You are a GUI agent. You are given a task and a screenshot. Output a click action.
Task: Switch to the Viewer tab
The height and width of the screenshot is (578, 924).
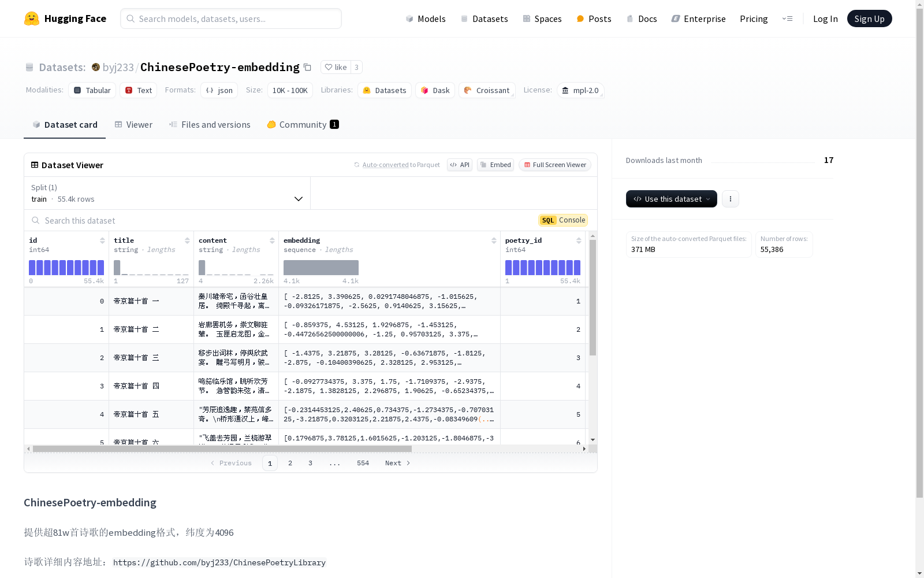click(x=133, y=125)
